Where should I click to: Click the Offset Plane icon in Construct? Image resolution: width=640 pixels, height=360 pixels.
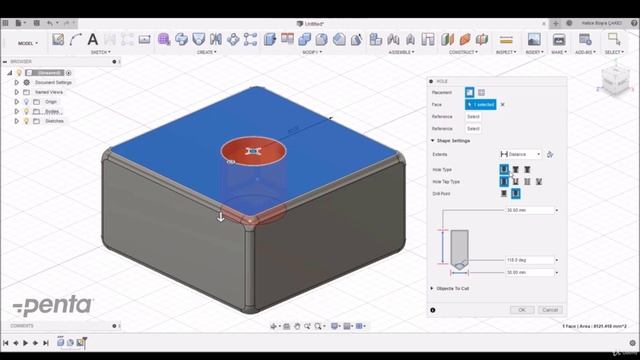point(447,40)
